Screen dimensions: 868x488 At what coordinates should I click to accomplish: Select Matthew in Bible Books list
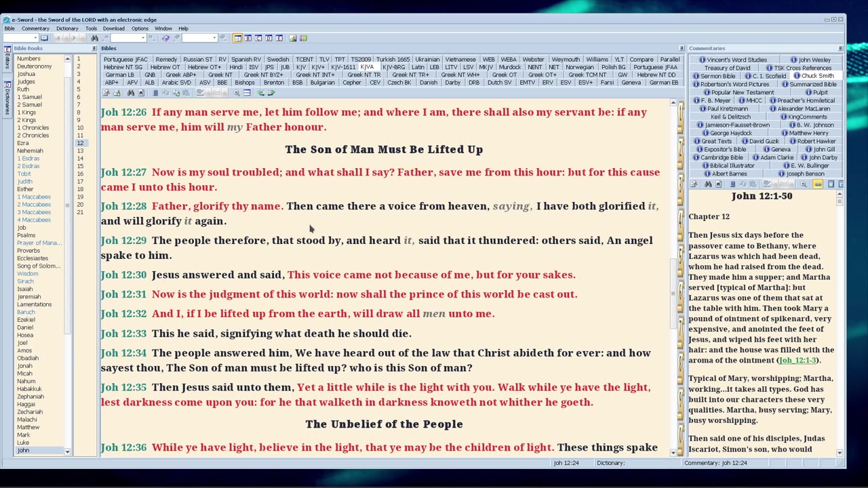point(28,427)
